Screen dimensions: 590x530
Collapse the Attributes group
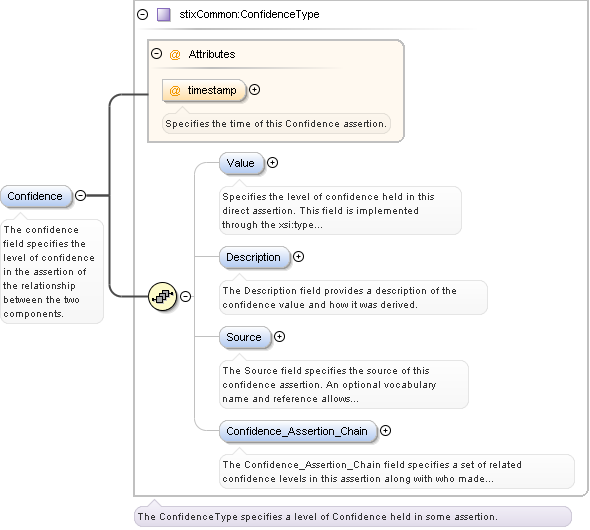tap(157, 54)
